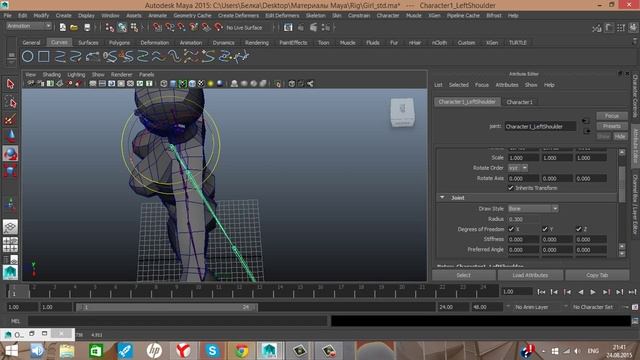Toggle Degrees of Freedom X checkbox
The image size is (640, 360).
(x=511, y=229)
